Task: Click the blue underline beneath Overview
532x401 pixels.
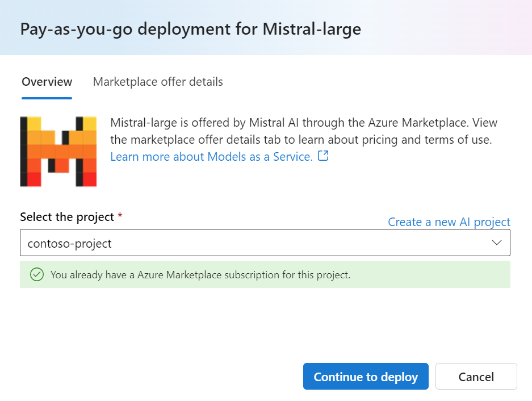Action: click(x=47, y=98)
